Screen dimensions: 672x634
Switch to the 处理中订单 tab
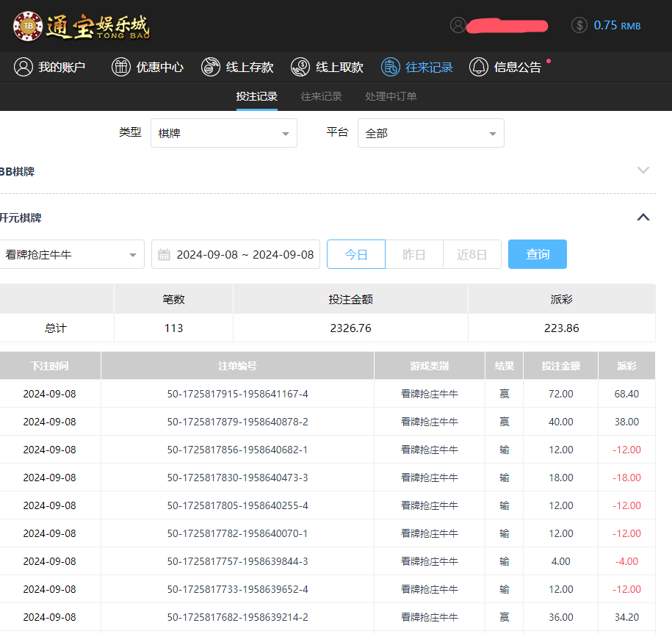(x=390, y=96)
